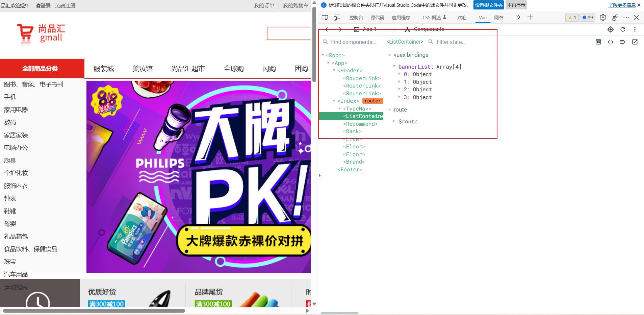
Task: Click scroll to component eye icon
Action: [x=598, y=42]
